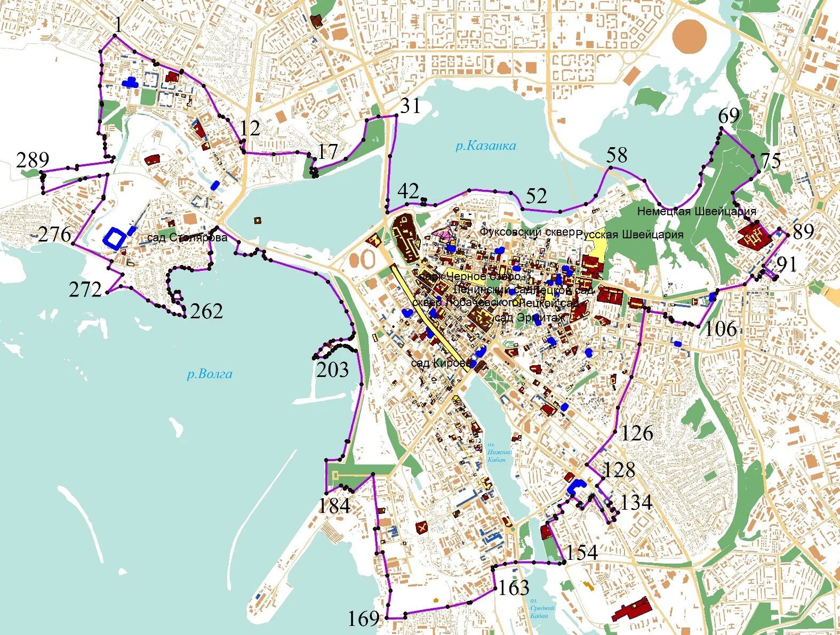Click the оз. Средний Кабан label
The height and width of the screenshot is (635, 840).
coord(542,608)
